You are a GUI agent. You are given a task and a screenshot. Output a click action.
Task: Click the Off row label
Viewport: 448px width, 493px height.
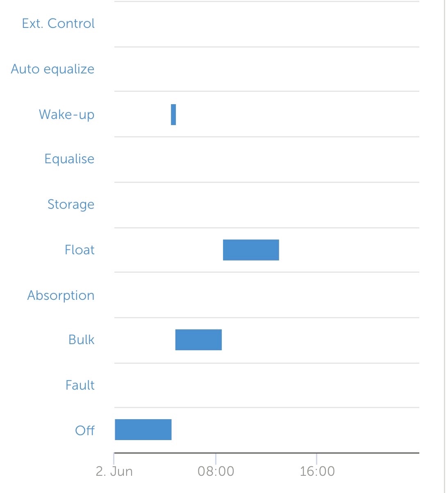point(85,430)
